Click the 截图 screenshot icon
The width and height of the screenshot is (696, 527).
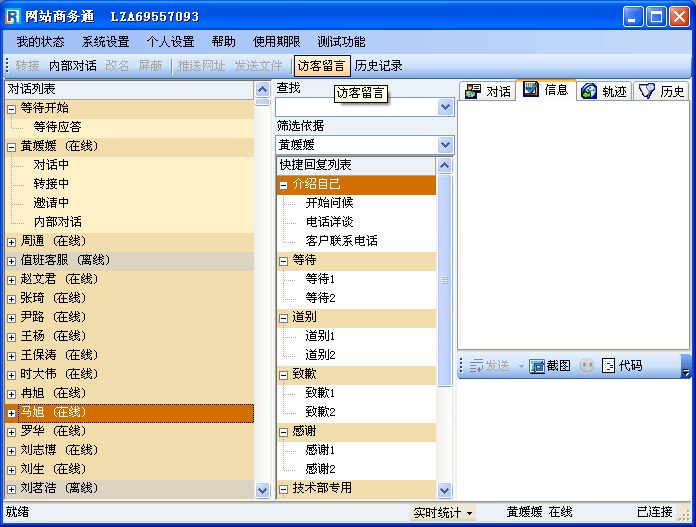click(x=537, y=366)
